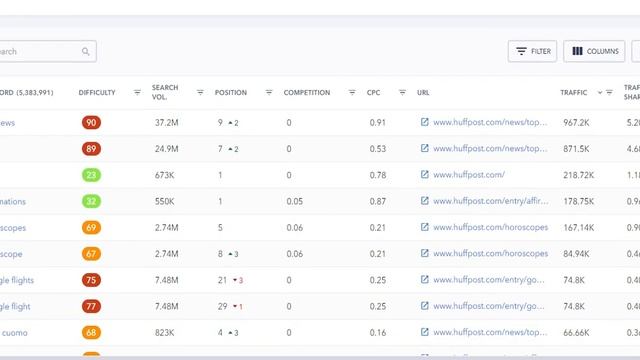This screenshot has height=360, width=640.
Task: Click the search magnifier icon
Action: (x=85, y=51)
